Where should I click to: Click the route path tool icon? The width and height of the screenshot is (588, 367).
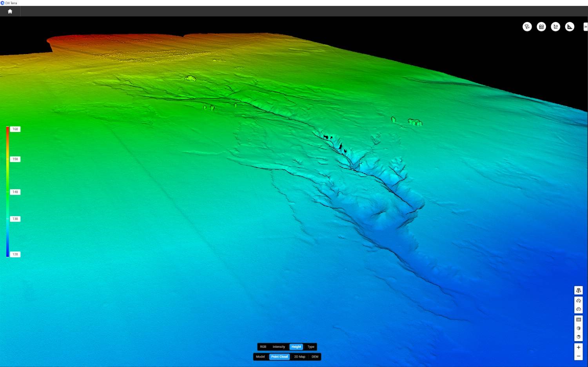555,27
